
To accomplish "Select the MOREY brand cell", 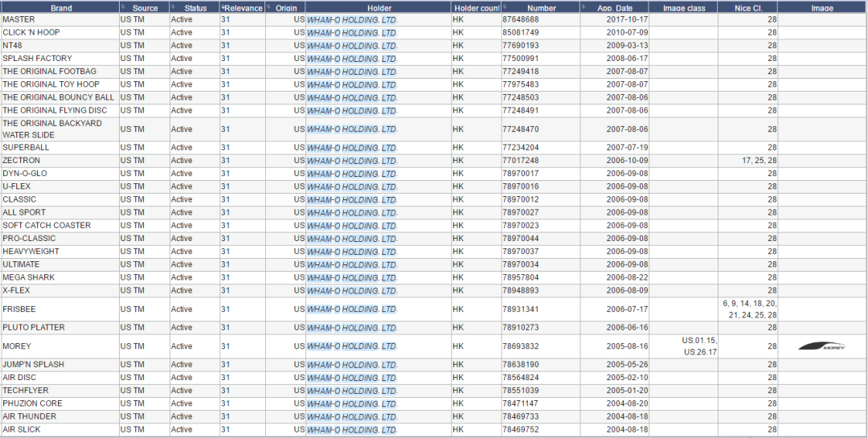I will [x=60, y=346].
